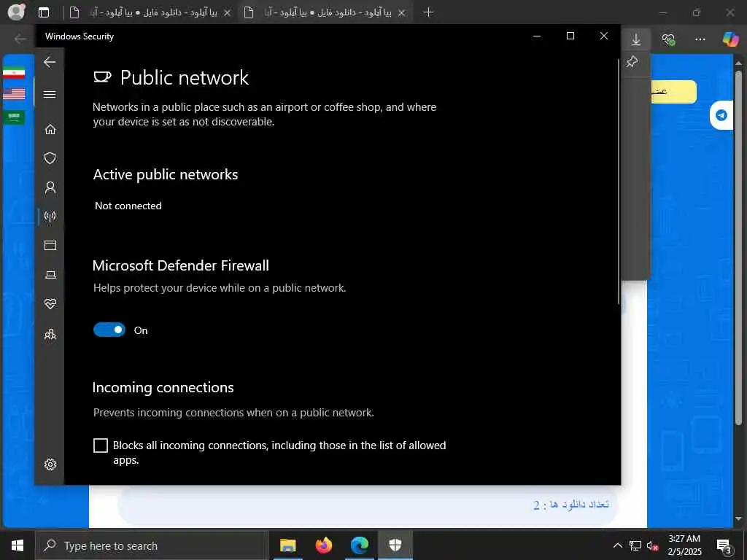Maximize the Windows Security window
The image size is (747, 560).
pyautogui.click(x=570, y=36)
